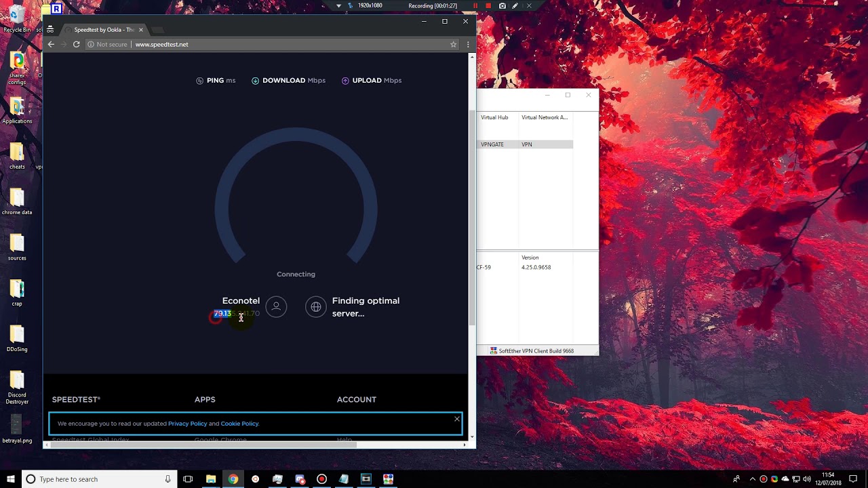This screenshot has width=868, height=488.
Task: Open the volume control in system tray
Action: [807, 479]
